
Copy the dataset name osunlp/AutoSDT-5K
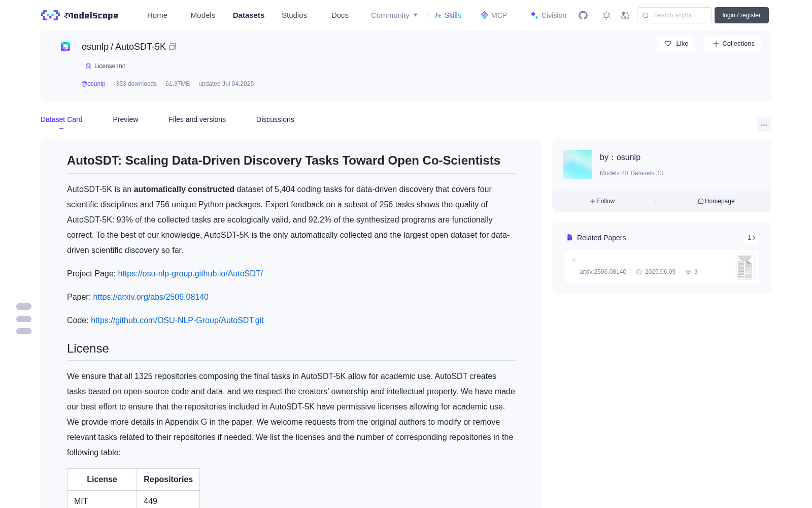pos(173,47)
